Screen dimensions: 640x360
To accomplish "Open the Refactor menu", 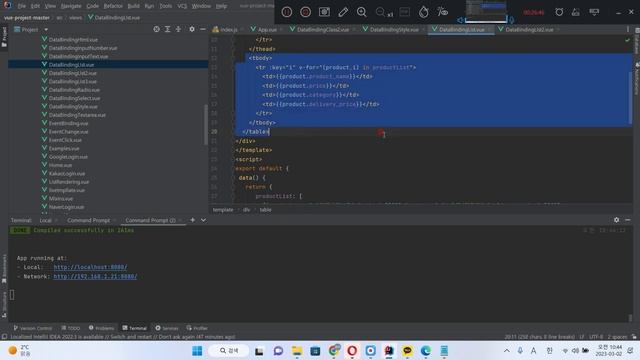I will click(113, 6).
